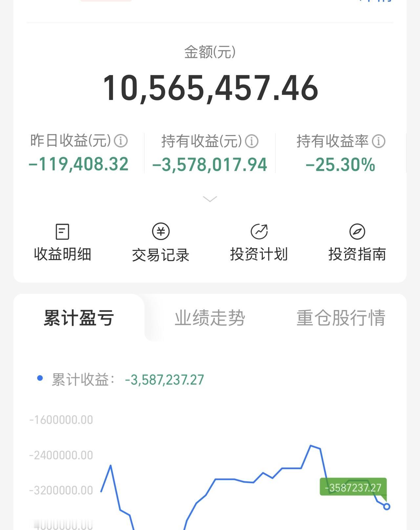Tap cumulative earnings value -3,587,237.27

click(x=164, y=380)
